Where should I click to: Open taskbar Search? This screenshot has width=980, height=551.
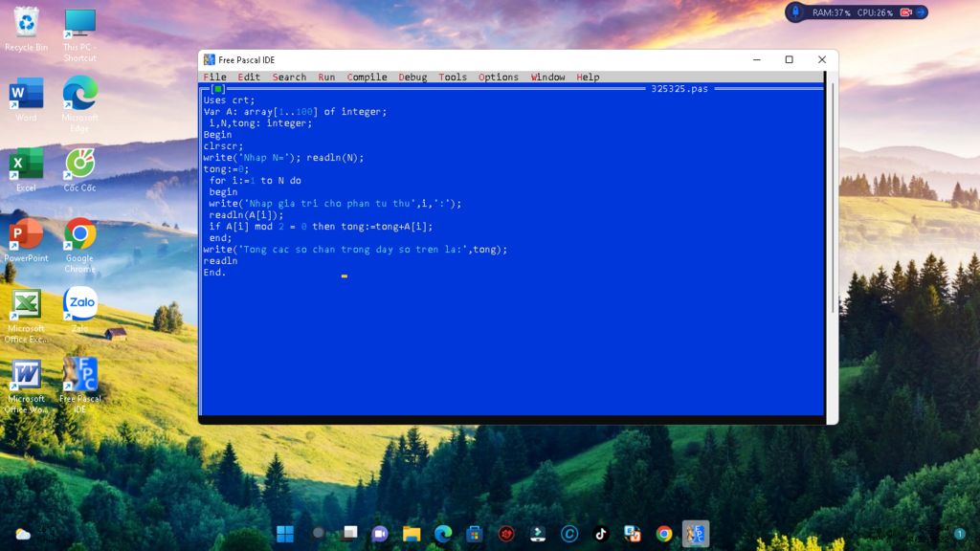click(318, 534)
